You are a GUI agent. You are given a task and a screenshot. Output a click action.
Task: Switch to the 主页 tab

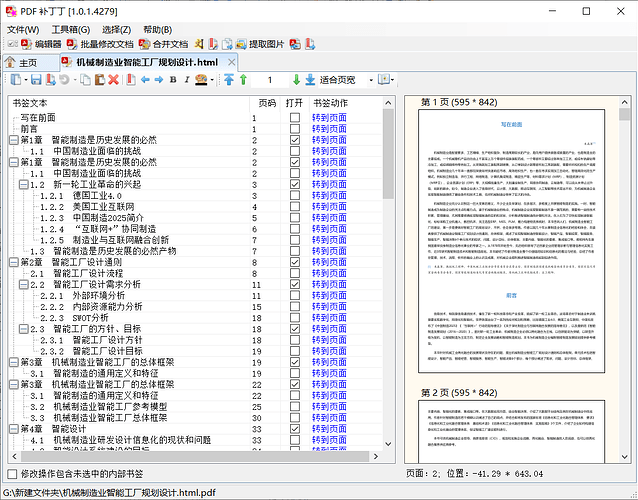(31, 63)
